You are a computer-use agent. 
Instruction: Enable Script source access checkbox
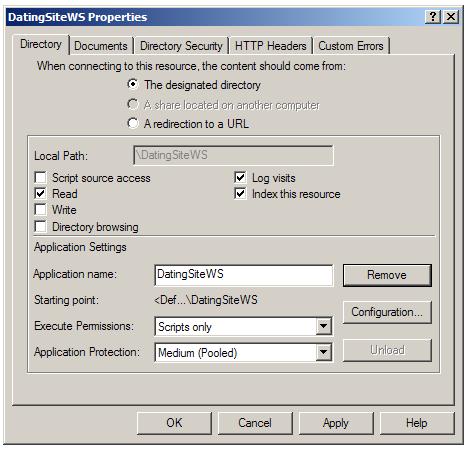40,177
